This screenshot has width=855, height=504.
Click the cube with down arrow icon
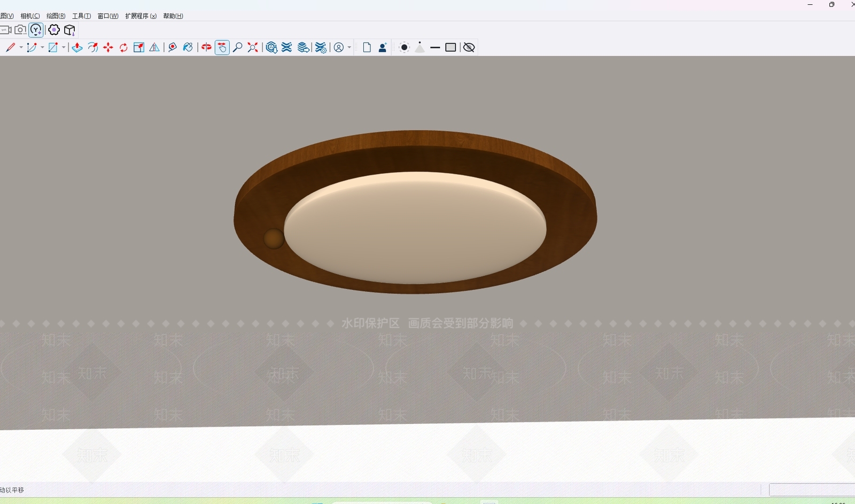coord(69,30)
